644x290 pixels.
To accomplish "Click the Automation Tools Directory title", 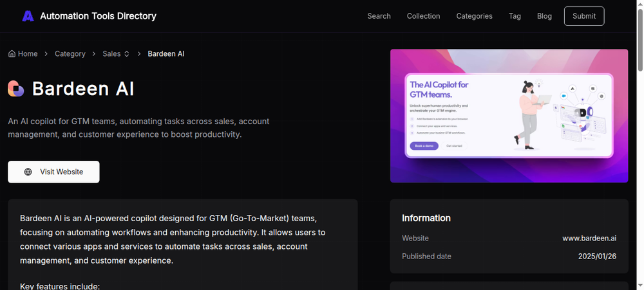I will pos(98,16).
